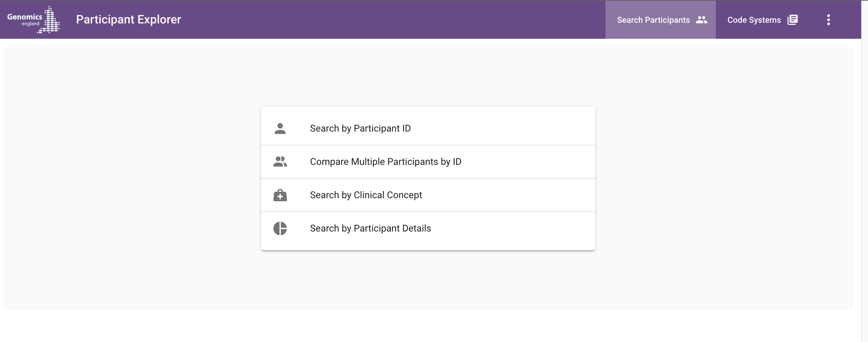Click the Genomics England logo
Viewport: 868px width, 342px height.
coord(33,20)
